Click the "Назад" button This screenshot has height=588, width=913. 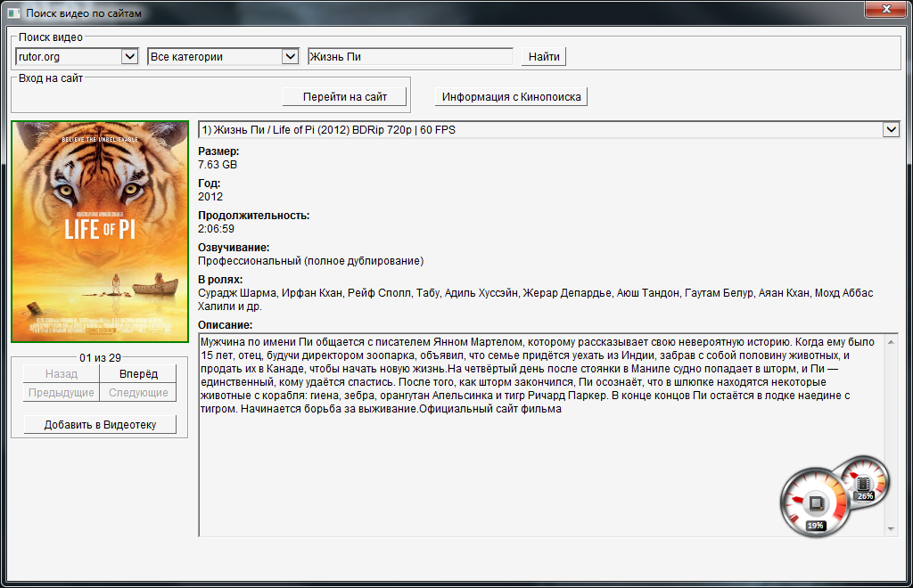pyautogui.click(x=62, y=375)
